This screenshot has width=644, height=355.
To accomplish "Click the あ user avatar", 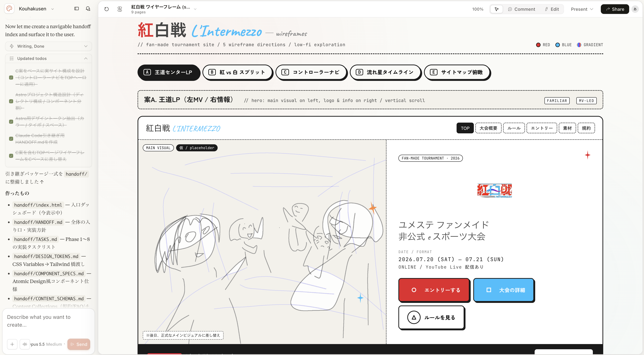I will [x=635, y=9].
